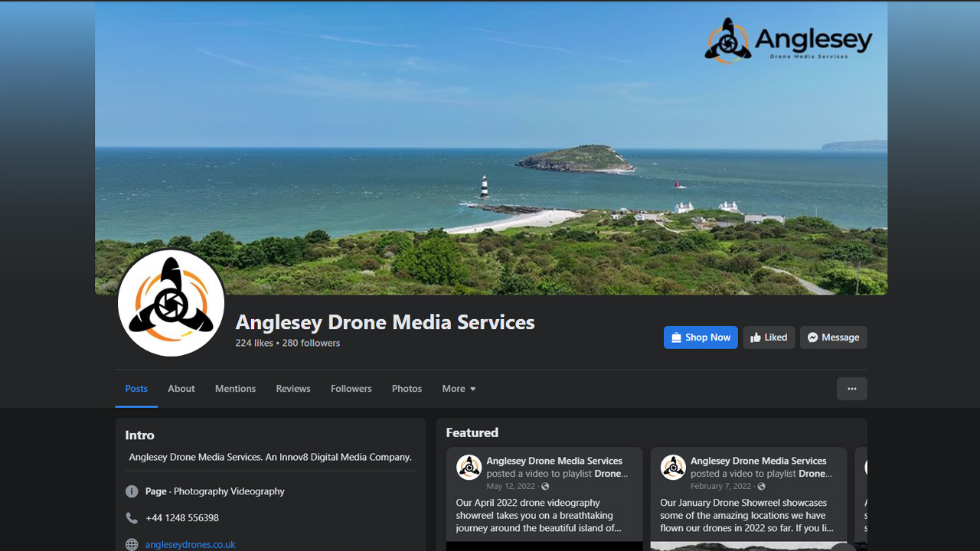
Task: Open Drone playlist link on May 12 post
Action: [612, 474]
